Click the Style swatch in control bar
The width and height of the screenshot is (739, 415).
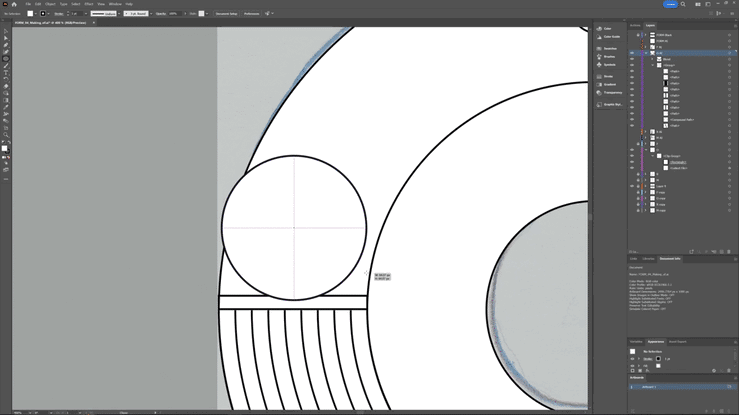201,14
